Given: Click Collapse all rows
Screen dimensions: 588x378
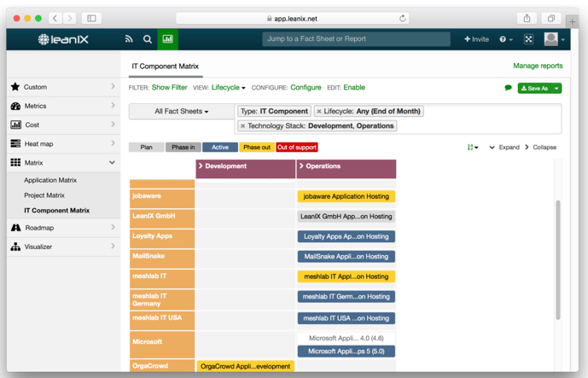Looking at the screenshot, I should point(540,148).
